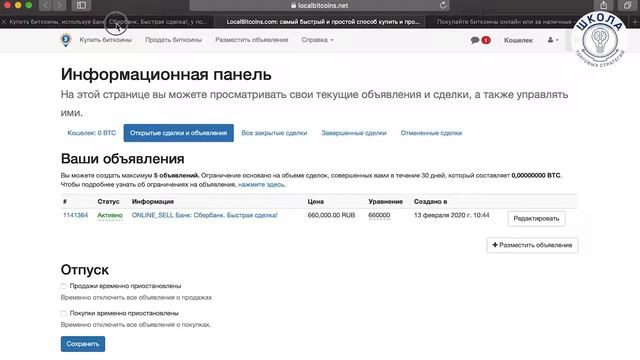Click the creation date 13 февраля 2020

click(451, 215)
